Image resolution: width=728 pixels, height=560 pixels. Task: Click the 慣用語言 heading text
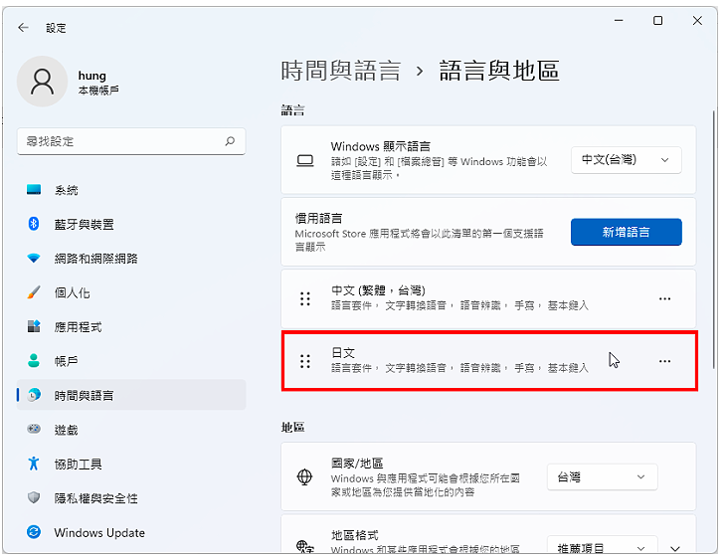click(318, 218)
